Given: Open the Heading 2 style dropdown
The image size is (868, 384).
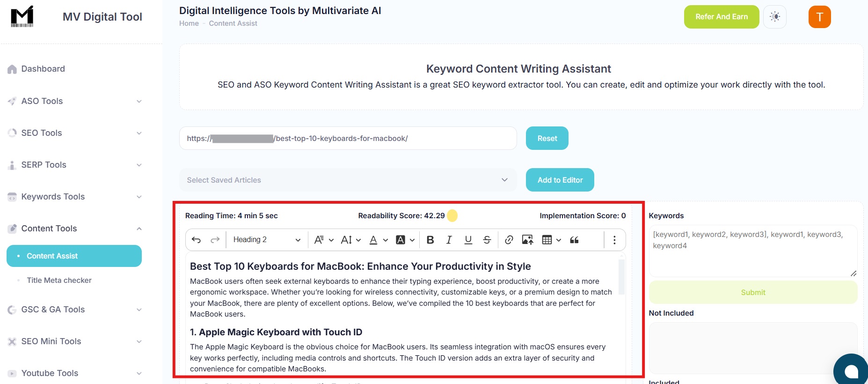Looking at the screenshot, I should (x=267, y=240).
